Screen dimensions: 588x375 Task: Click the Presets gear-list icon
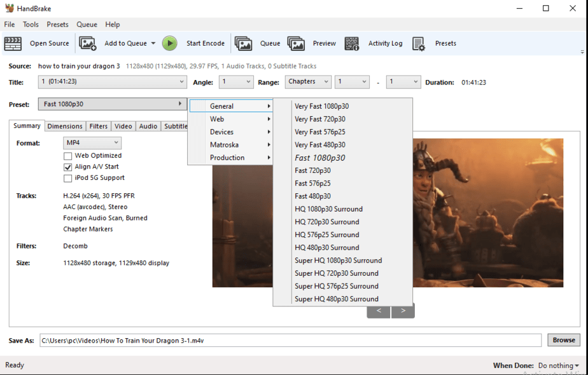[x=418, y=43]
